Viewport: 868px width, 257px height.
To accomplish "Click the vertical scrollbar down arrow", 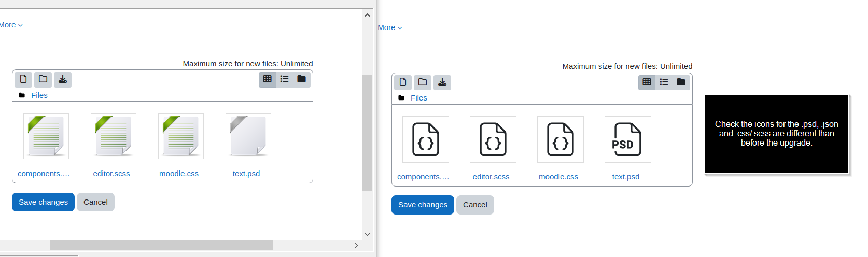I will (x=367, y=234).
